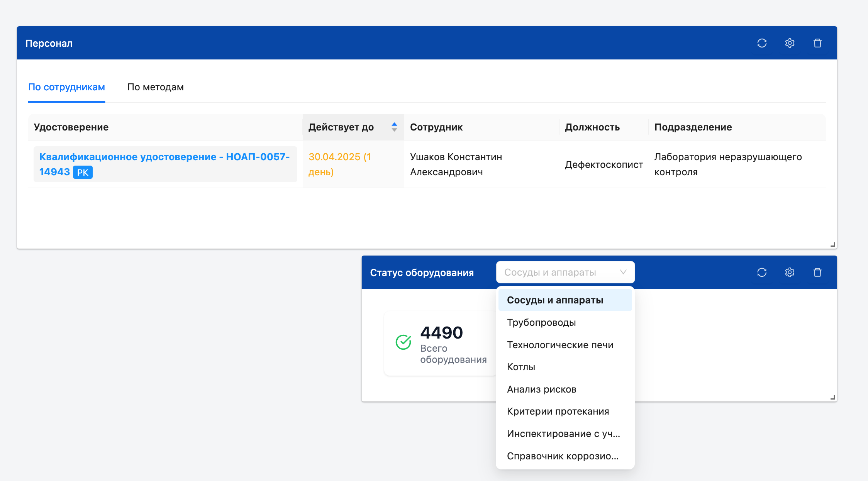
Task: Click the green checkmark beside 4490
Action: (403, 342)
